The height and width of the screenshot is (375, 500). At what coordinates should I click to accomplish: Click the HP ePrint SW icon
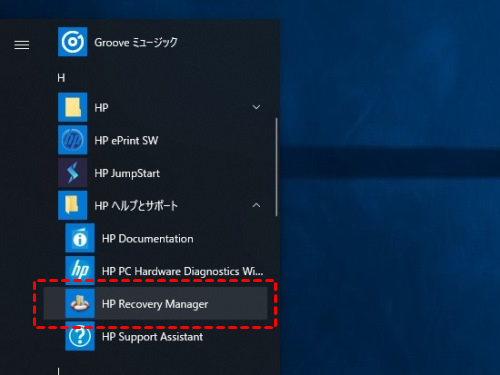[73, 140]
